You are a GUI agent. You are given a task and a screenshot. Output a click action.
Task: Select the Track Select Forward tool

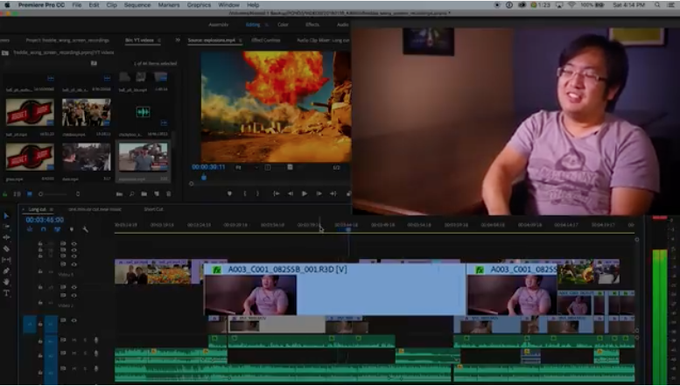tap(6, 226)
